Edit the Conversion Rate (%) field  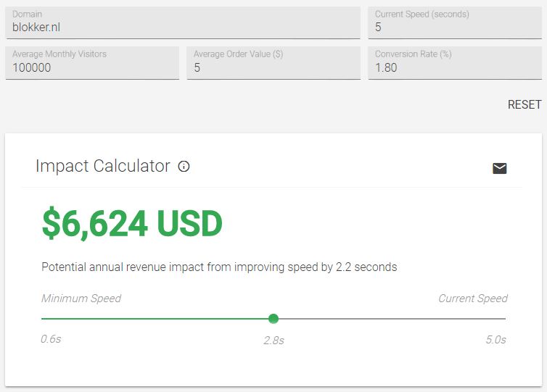point(454,67)
